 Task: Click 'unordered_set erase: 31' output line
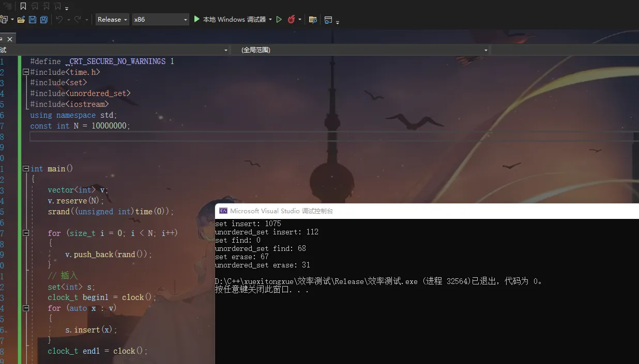pyautogui.click(x=263, y=265)
